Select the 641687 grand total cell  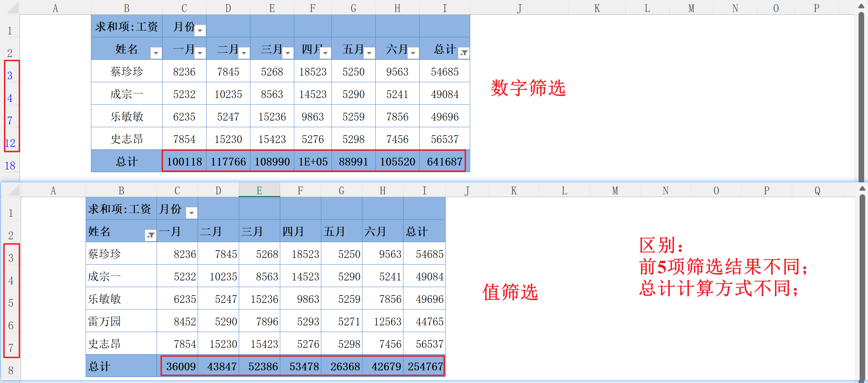pos(444,162)
